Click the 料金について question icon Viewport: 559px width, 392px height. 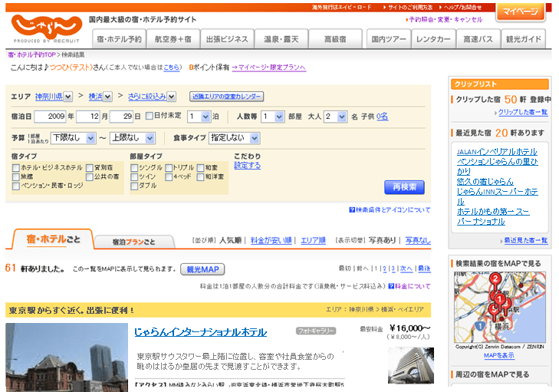pos(391,286)
